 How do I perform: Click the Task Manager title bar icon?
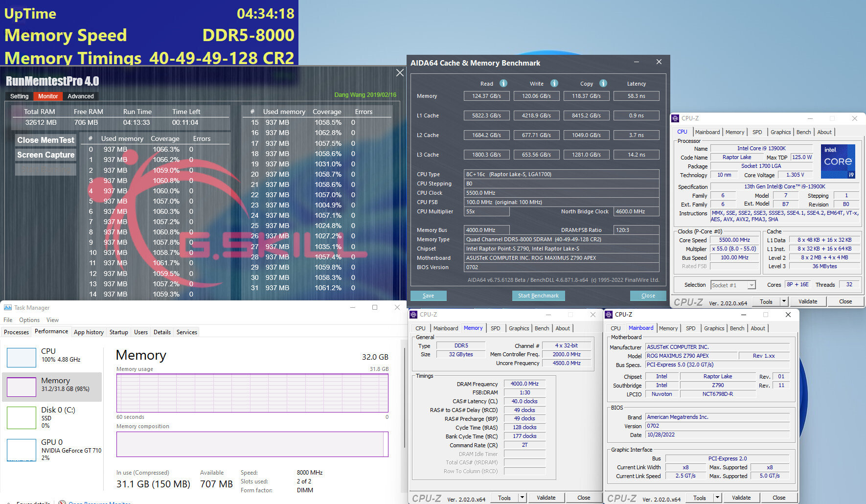point(8,308)
